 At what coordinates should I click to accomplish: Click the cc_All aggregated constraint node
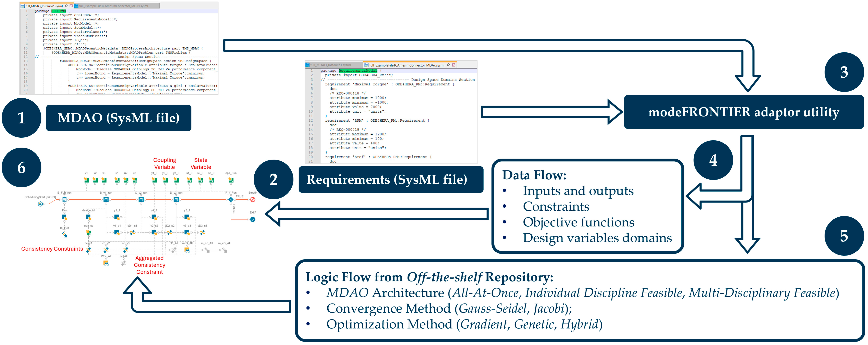[x=124, y=263]
